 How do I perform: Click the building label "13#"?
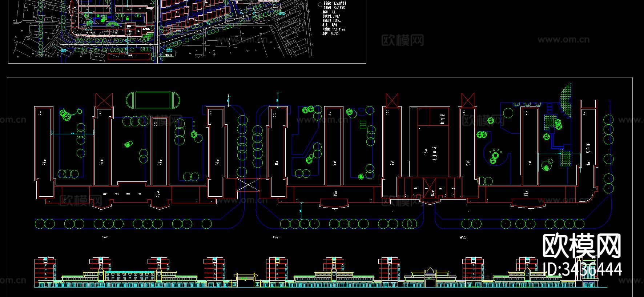[526, 193]
